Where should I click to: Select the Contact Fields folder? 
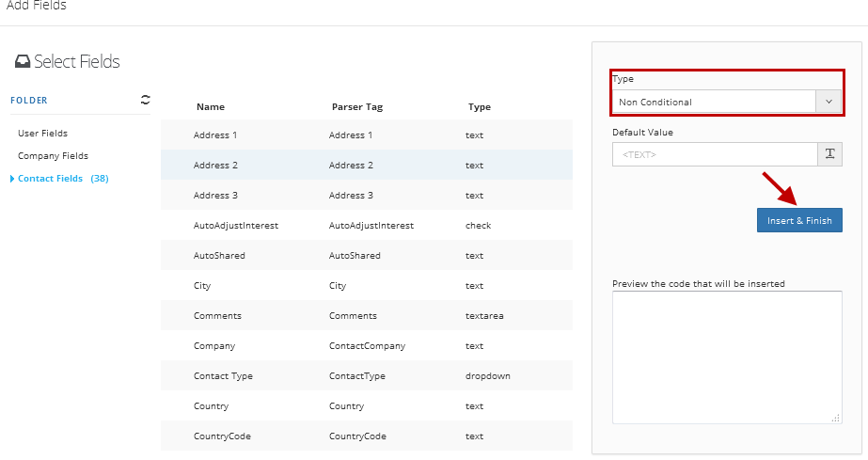pyautogui.click(x=63, y=178)
